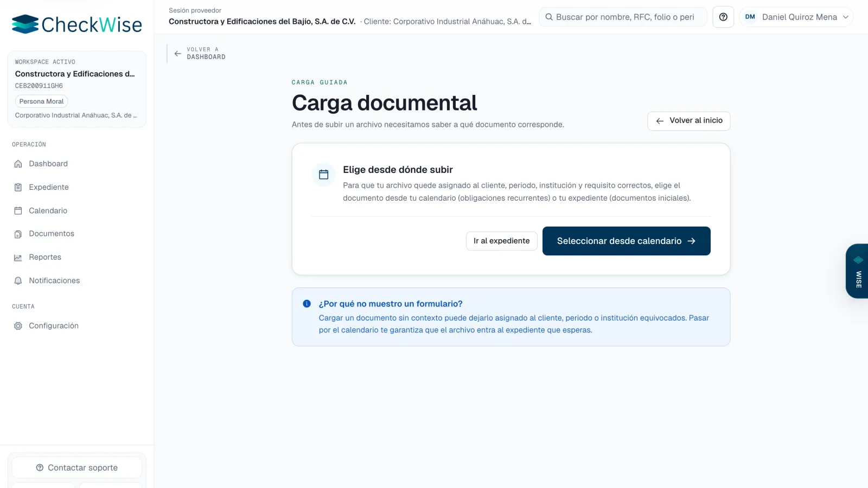This screenshot has width=868, height=488.
Task: Click ¿Por qué no muestro un formulario? heading
Action: (391, 304)
